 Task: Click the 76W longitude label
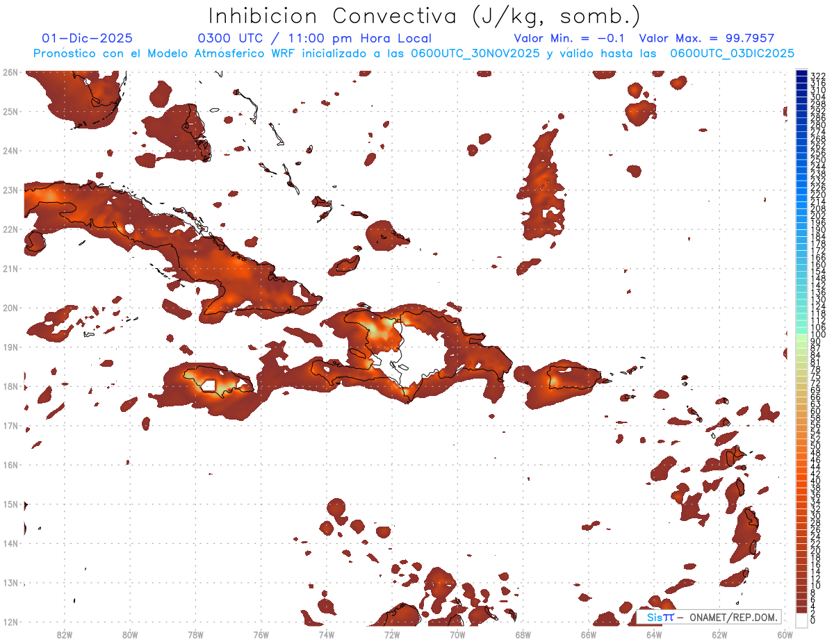click(261, 634)
